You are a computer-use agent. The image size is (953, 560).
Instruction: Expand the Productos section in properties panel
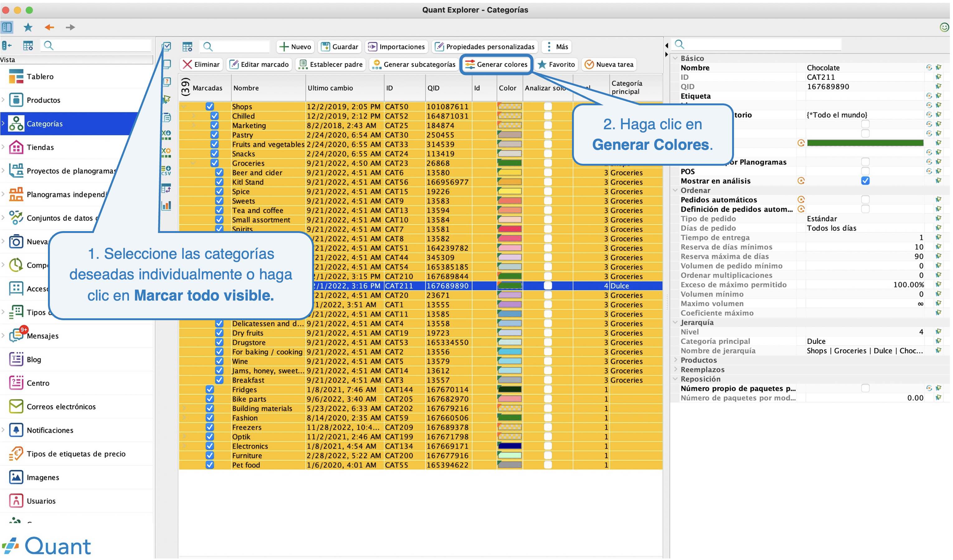pyautogui.click(x=676, y=360)
